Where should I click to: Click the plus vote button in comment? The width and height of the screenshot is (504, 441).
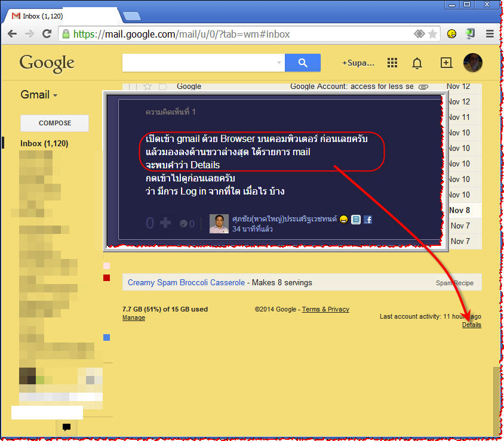click(165, 223)
